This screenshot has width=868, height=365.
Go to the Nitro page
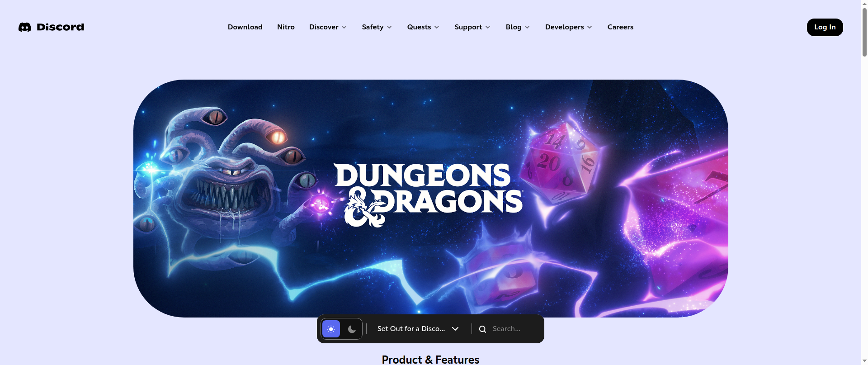click(286, 27)
